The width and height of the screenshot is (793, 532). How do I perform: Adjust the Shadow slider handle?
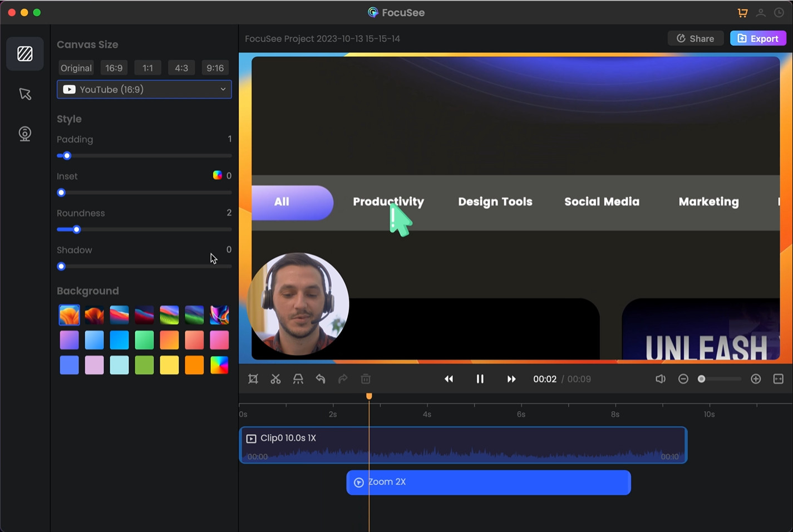click(61, 267)
